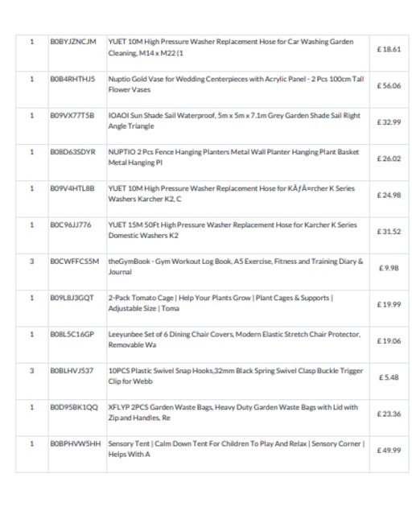This screenshot has height=523, width=420.
Task: Click ASIN B09V4HTL8B
Action: coord(72,188)
